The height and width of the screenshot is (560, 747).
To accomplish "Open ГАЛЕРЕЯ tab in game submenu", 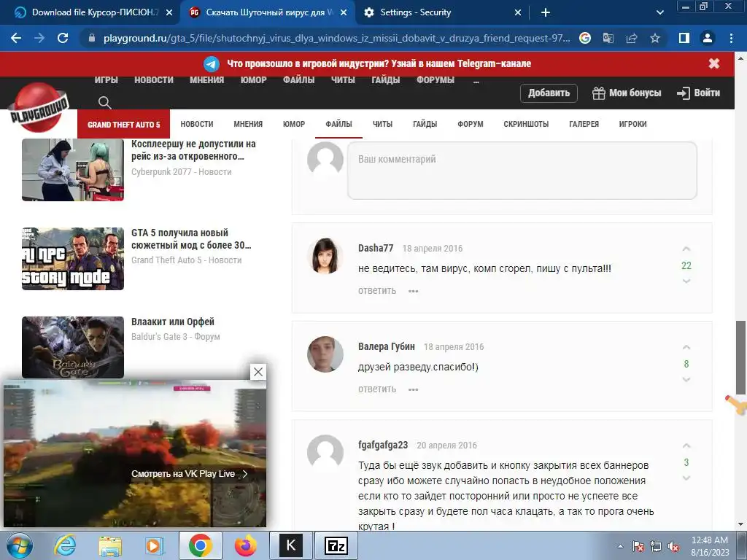I will [x=584, y=124].
